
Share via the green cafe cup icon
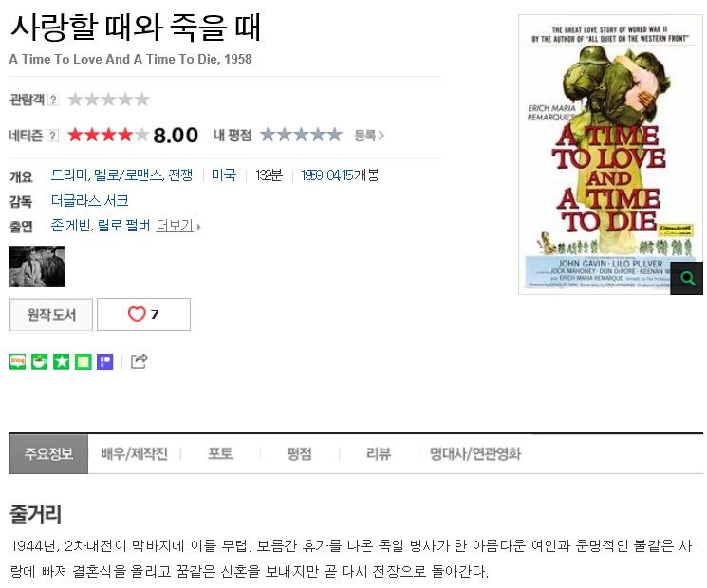39,361
